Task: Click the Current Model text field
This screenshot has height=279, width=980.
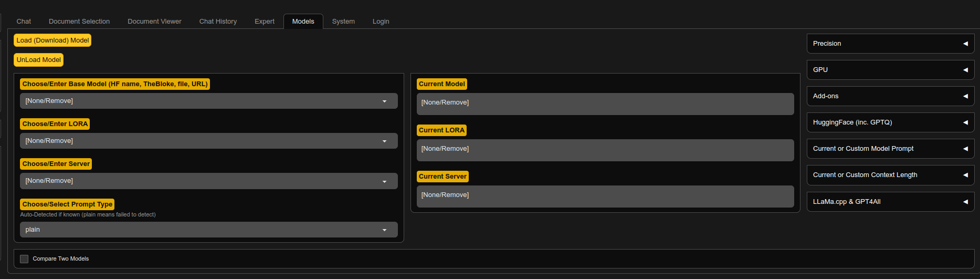Action: [605, 104]
